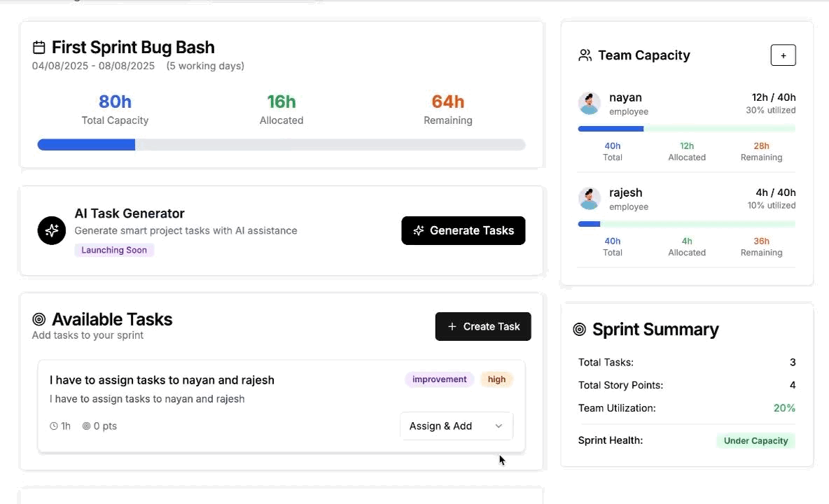Image resolution: width=829 pixels, height=504 pixels.
Task: Click the AI Task Generator heading
Action: point(130,213)
